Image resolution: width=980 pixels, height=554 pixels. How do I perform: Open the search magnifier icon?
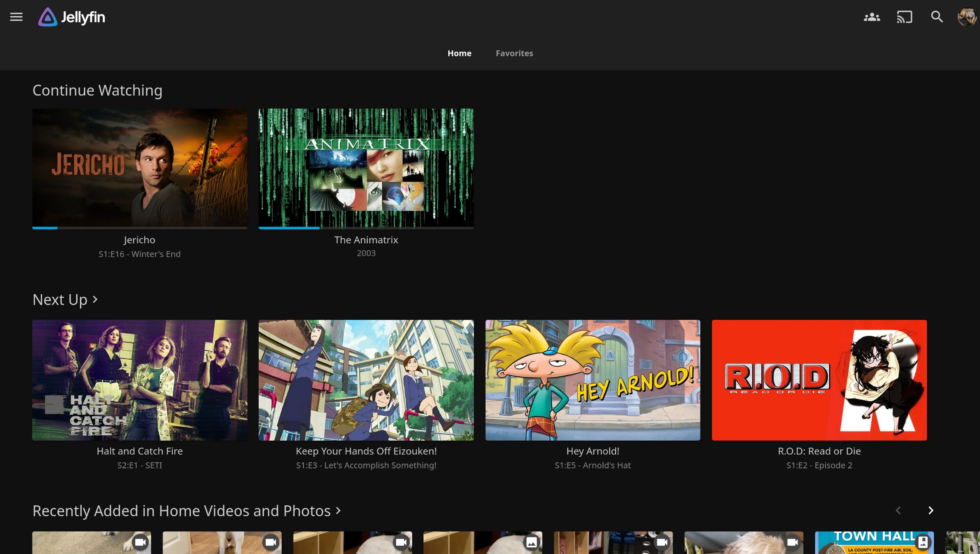[x=937, y=17]
